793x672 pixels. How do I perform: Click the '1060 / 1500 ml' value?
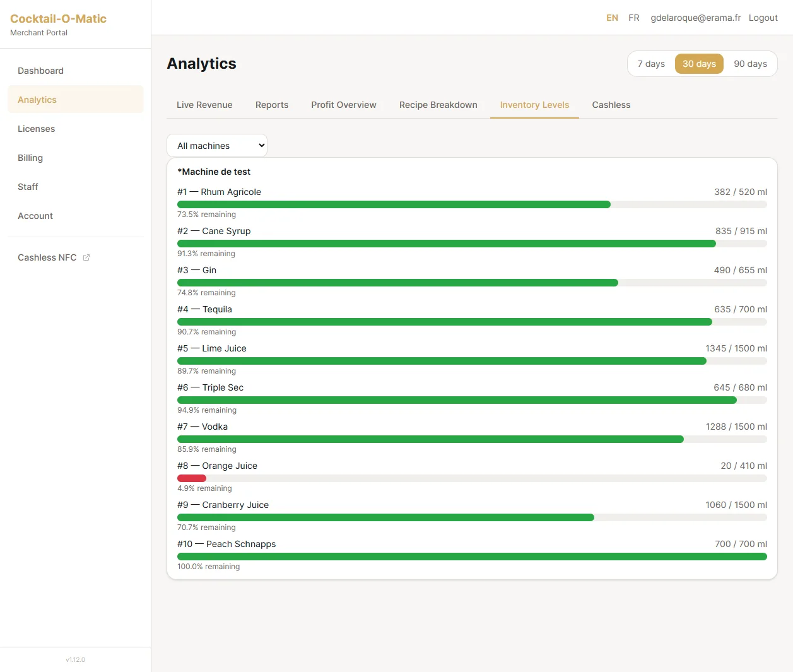[x=736, y=505]
